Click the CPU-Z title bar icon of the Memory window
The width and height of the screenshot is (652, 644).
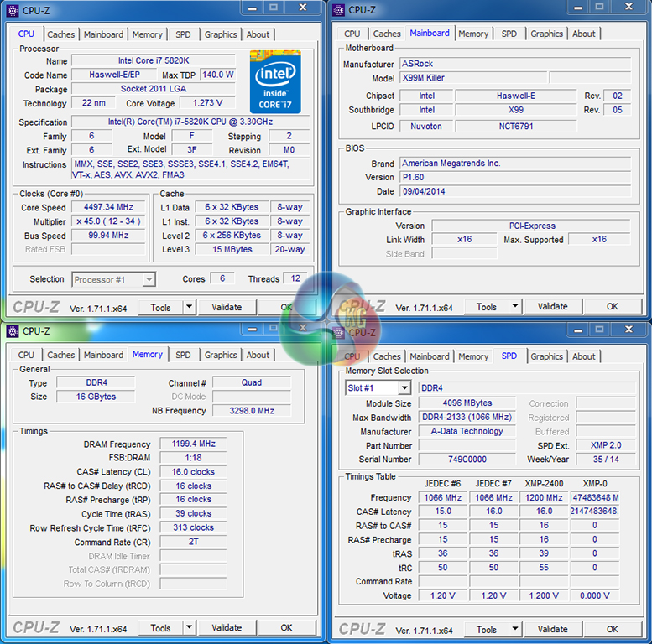13,331
